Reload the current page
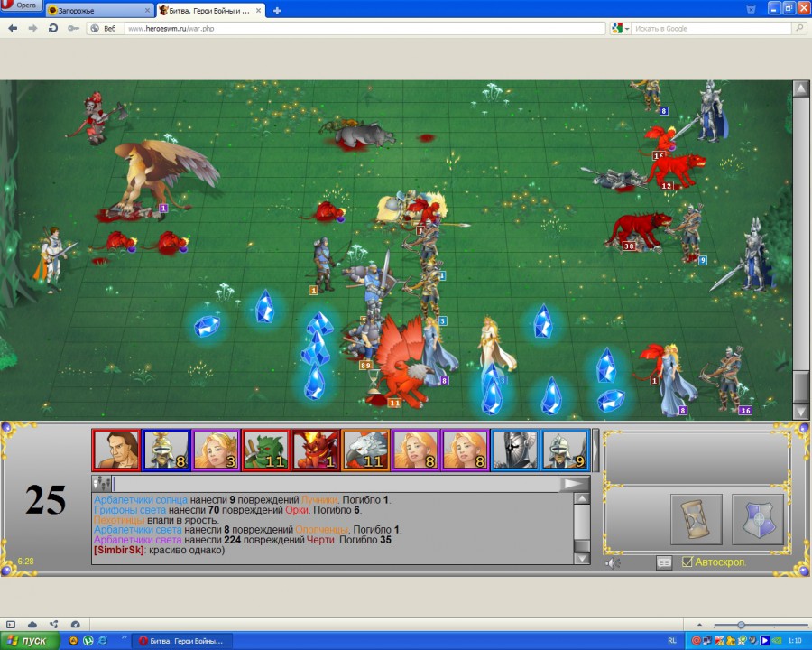Screen dimensions: 812x650 [x=53, y=29]
